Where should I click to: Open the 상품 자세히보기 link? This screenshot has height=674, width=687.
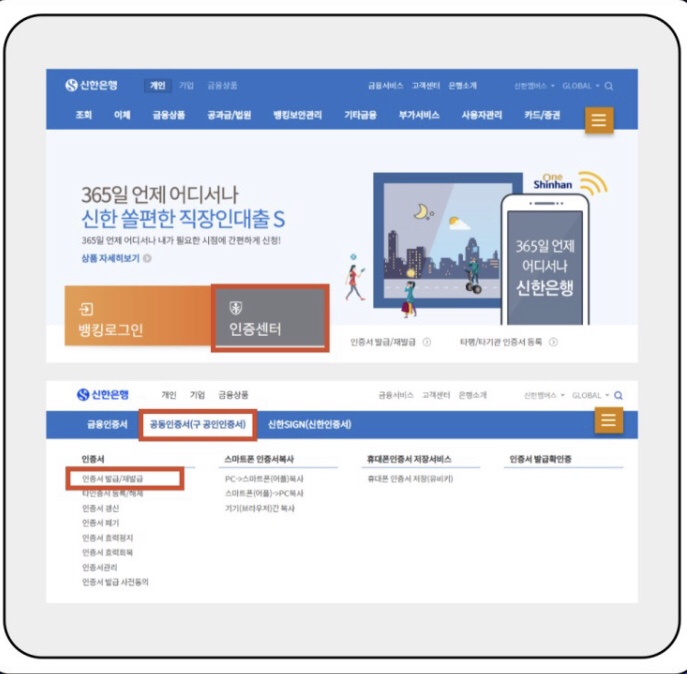coord(110,258)
